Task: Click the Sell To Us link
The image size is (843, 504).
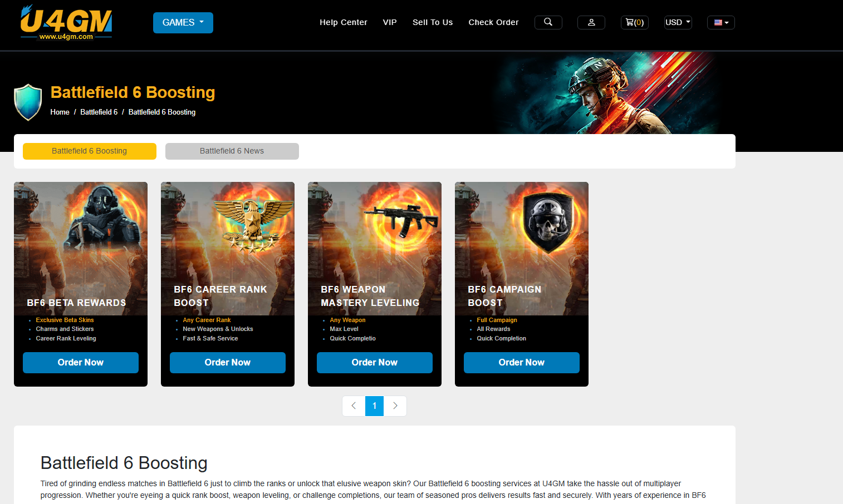Action: coord(432,22)
